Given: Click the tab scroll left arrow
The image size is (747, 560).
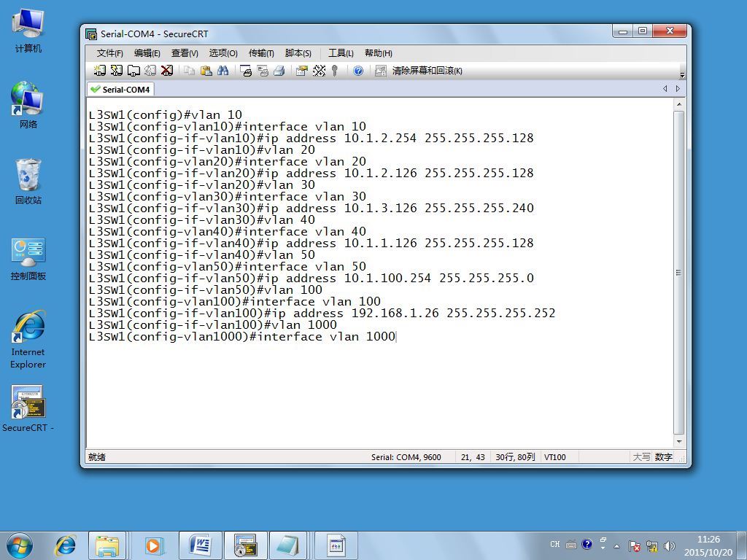Looking at the screenshot, I should click(x=665, y=88).
